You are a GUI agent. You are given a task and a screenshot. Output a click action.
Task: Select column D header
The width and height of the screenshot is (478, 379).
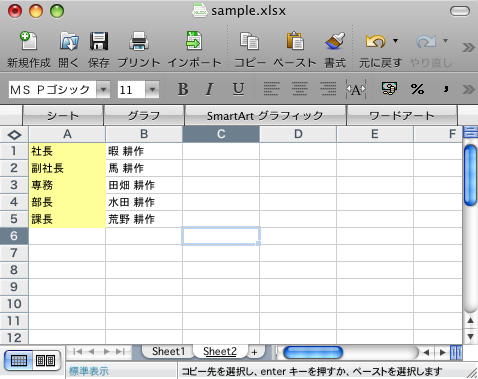pyautogui.click(x=298, y=134)
